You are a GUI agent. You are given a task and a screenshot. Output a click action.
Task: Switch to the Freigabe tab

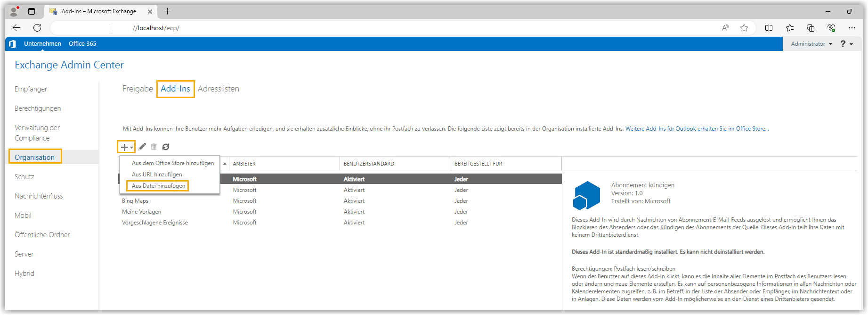coord(138,89)
